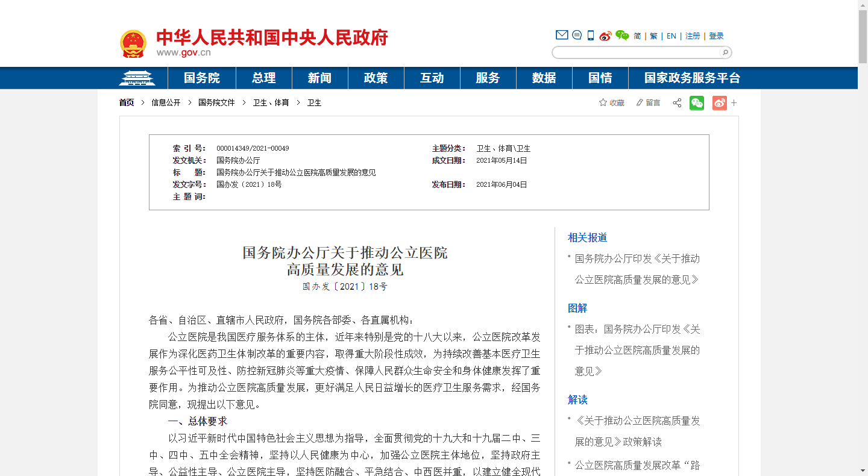
Task: Switch language to EN
Action: (x=671, y=36)
